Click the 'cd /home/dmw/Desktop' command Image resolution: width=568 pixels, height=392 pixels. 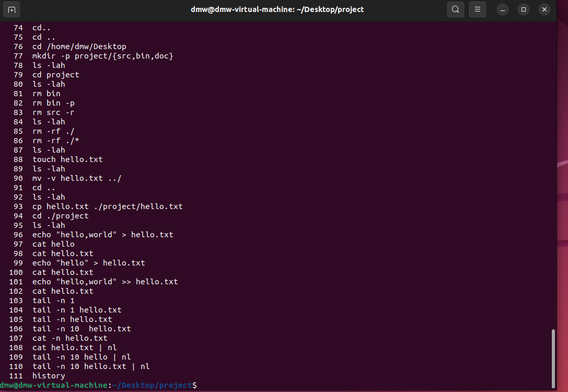pos(79,47)
